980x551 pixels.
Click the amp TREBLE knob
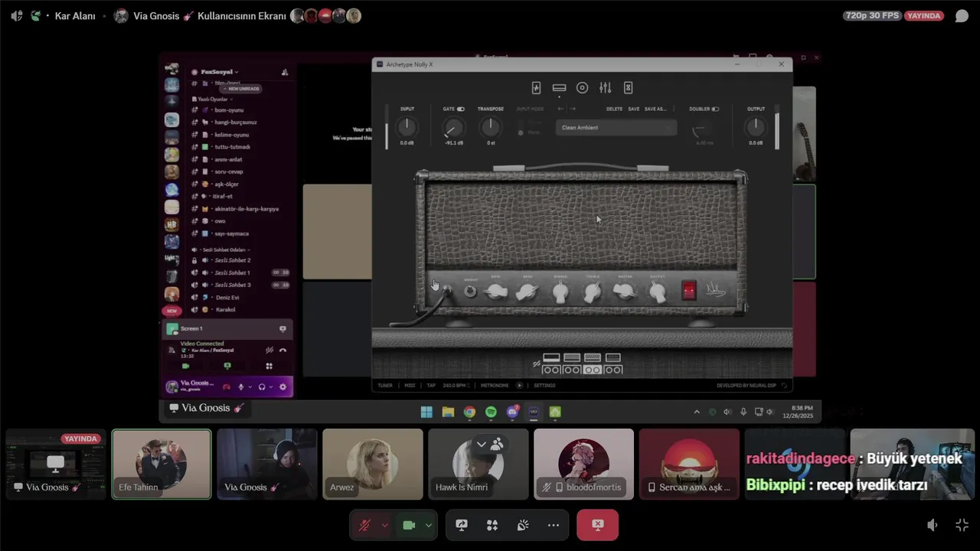coord(593,292)
